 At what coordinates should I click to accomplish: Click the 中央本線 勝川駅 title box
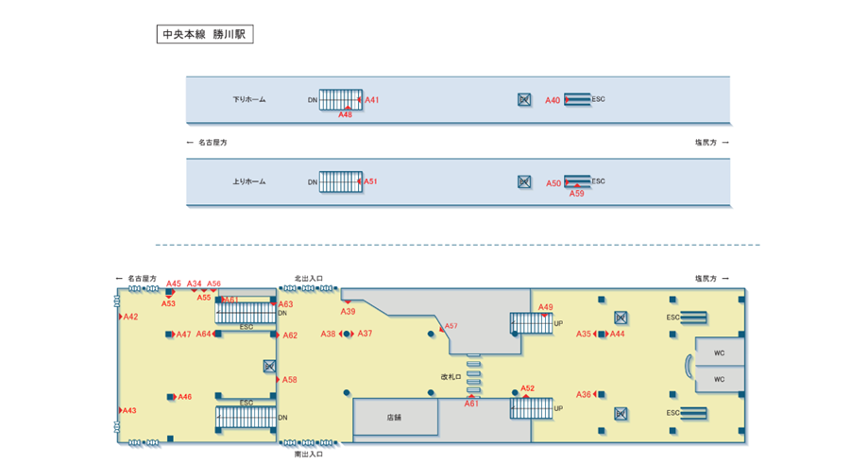205,35
